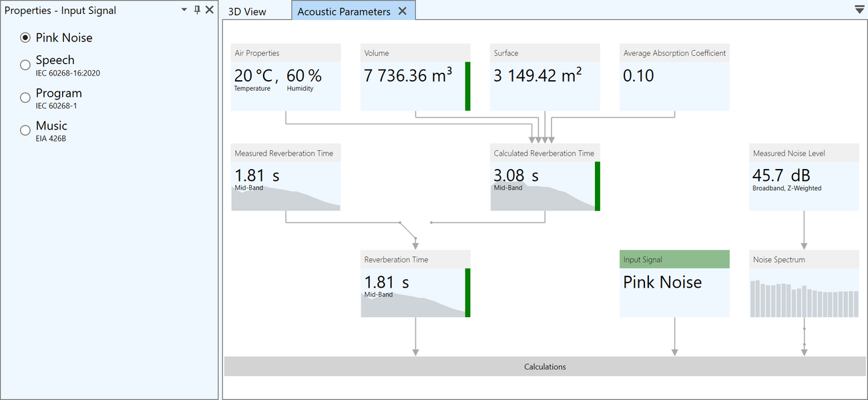This screenshot has height=400, width=868.
Task: Close the Properties - Input Signal panel
Action: coord(210,10)
